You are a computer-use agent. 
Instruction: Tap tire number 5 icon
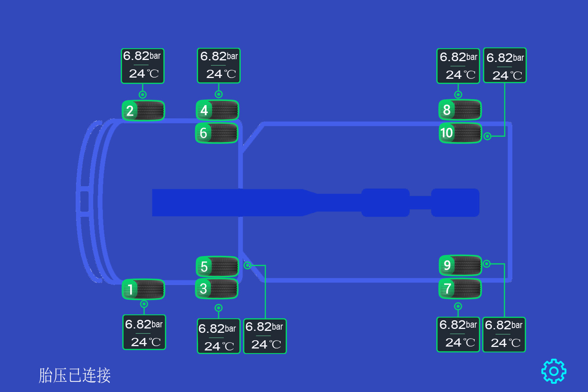pos(217,267)
